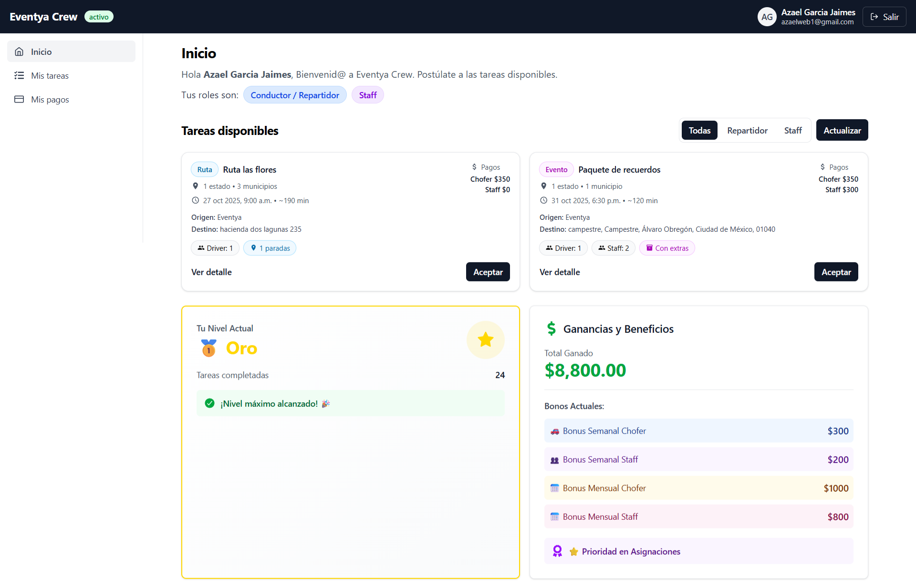Click the Con extras badge
This screenshot has width=916, height=588.
coord(667,248)
